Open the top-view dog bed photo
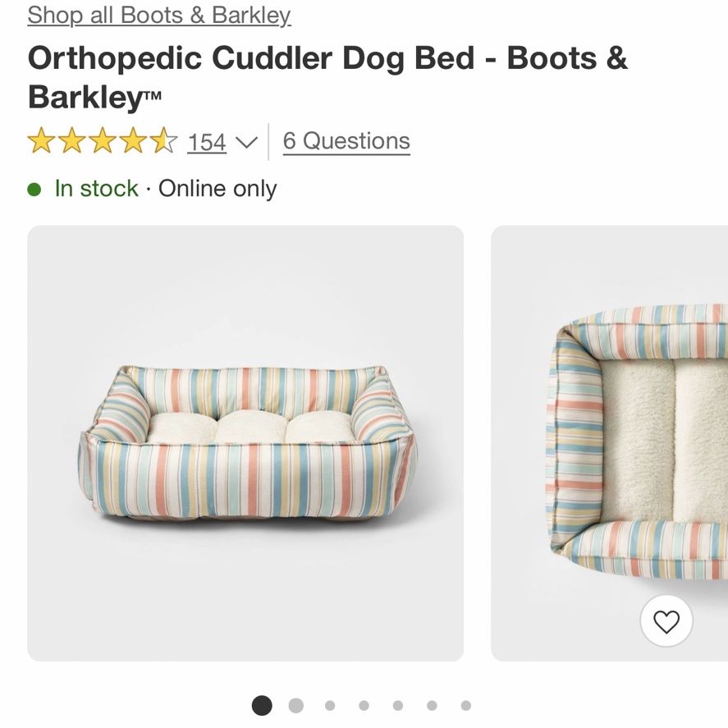 coord(609,443)
